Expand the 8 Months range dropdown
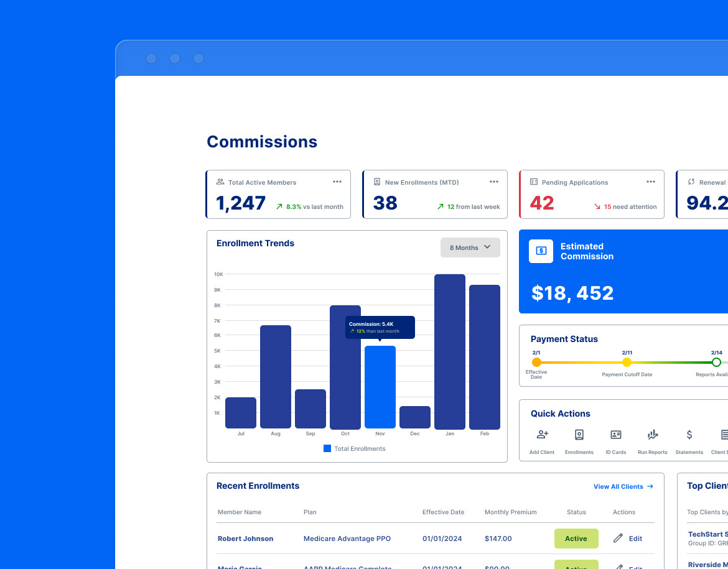 click(x=470, y=247)
